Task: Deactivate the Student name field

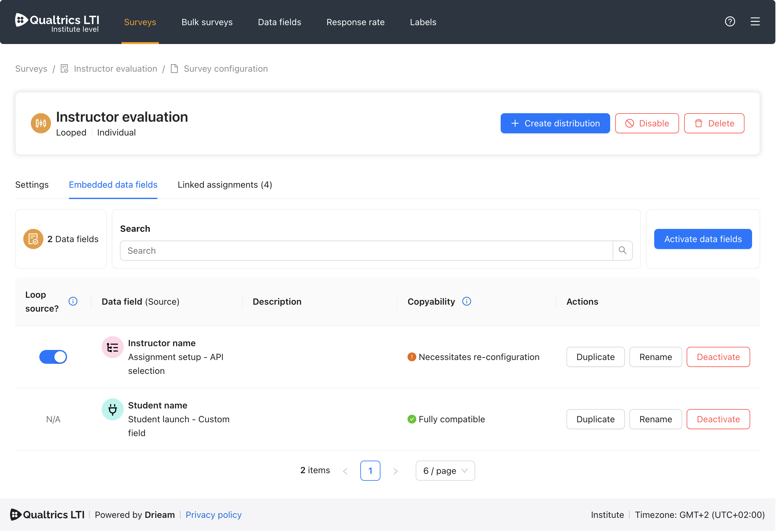Action: pyautogui.click(x=718, y=420)
